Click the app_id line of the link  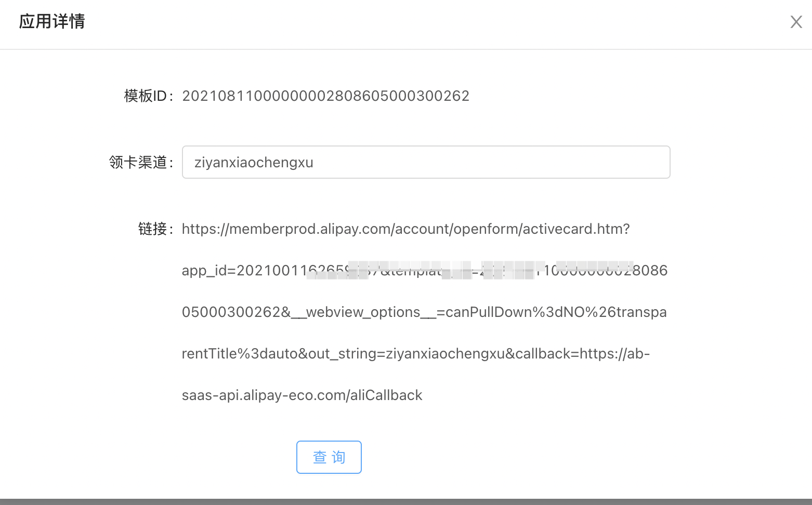pos(425,271)
